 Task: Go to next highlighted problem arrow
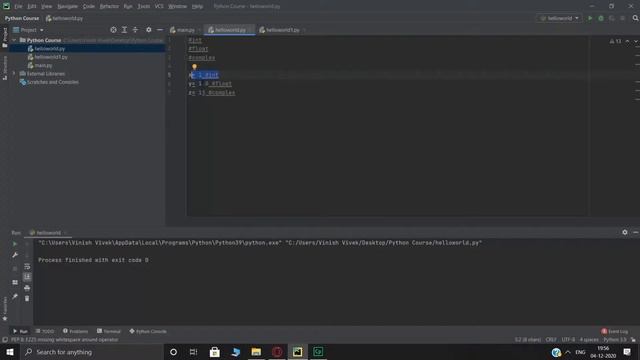[x=636, y=41]
